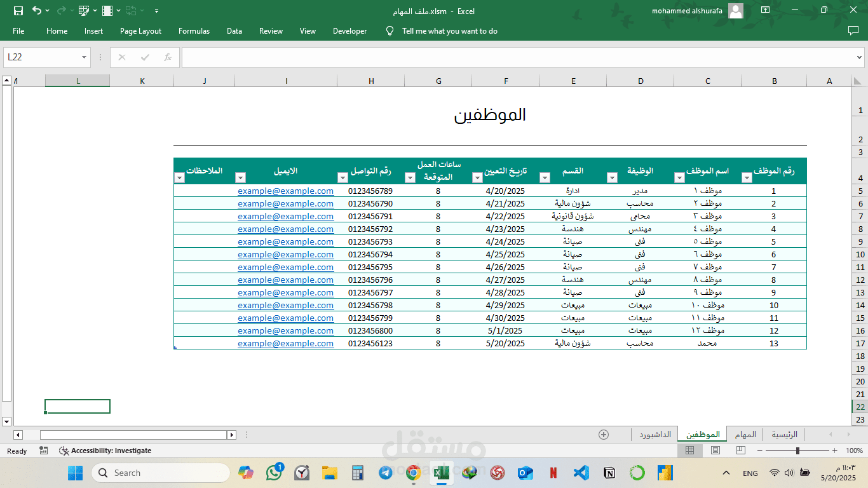Open the Developer ribbon tab
Image resolution: width=868 pixels, height=488 pixels.
(349, 31)
